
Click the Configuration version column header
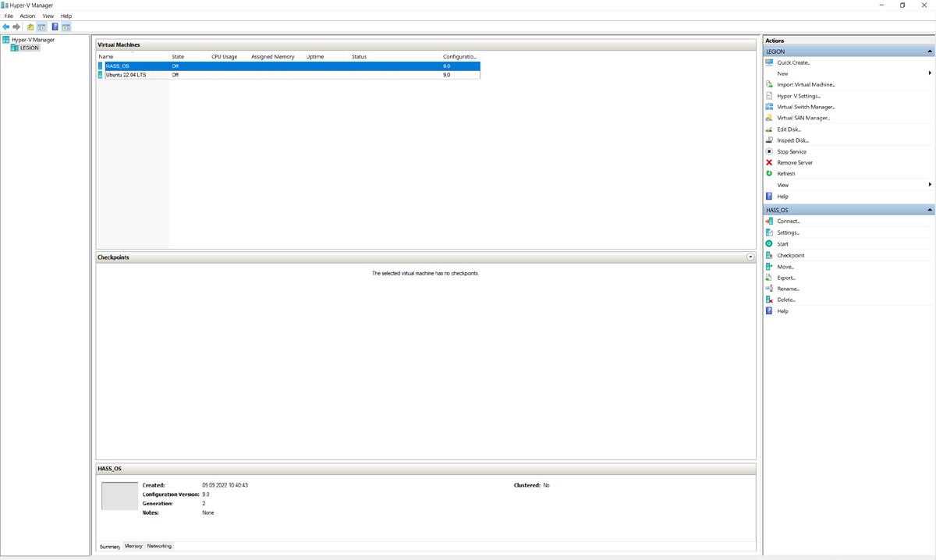[x=460, y=57]
